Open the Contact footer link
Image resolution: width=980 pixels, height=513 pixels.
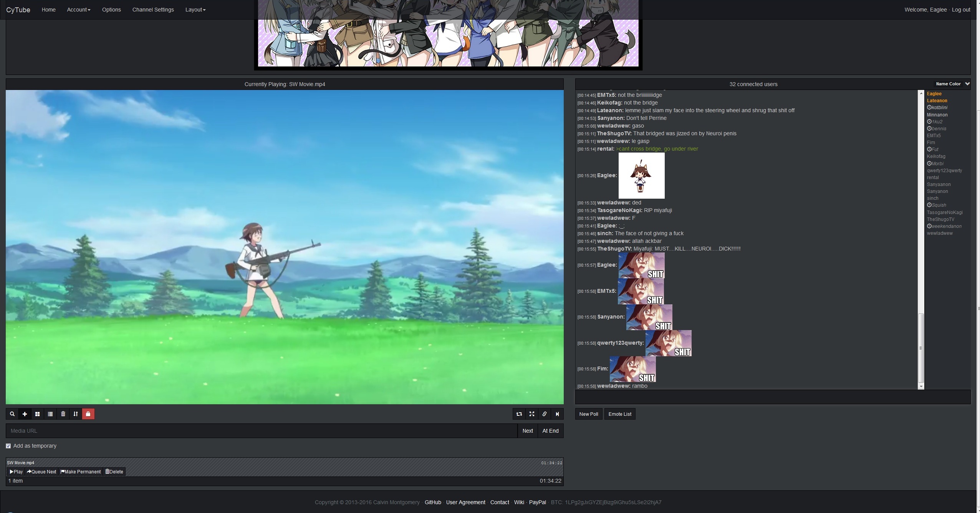[x=500, y=502]
